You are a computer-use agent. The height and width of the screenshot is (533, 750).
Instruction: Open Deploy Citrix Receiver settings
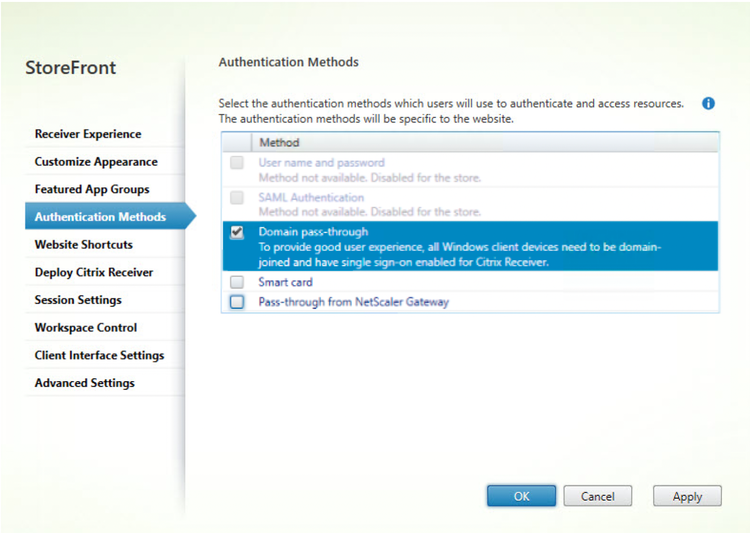[94, 272]
